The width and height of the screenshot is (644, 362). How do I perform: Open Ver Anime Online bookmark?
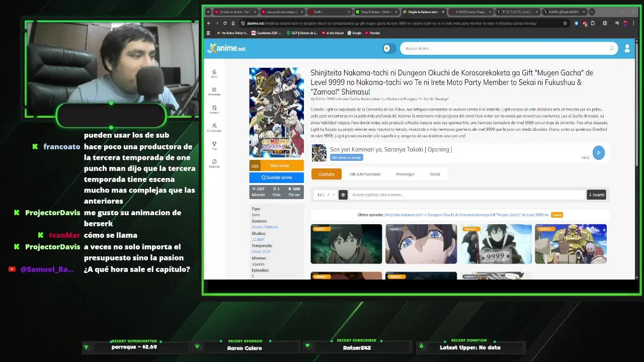pyautogui.click(x=232, y=33)
